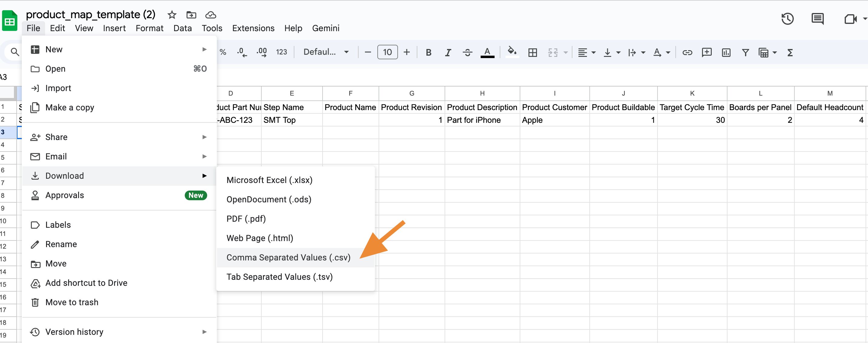Click the move-to-folder icon beside title
Screen dimensions: 868x343
(191, 15)
